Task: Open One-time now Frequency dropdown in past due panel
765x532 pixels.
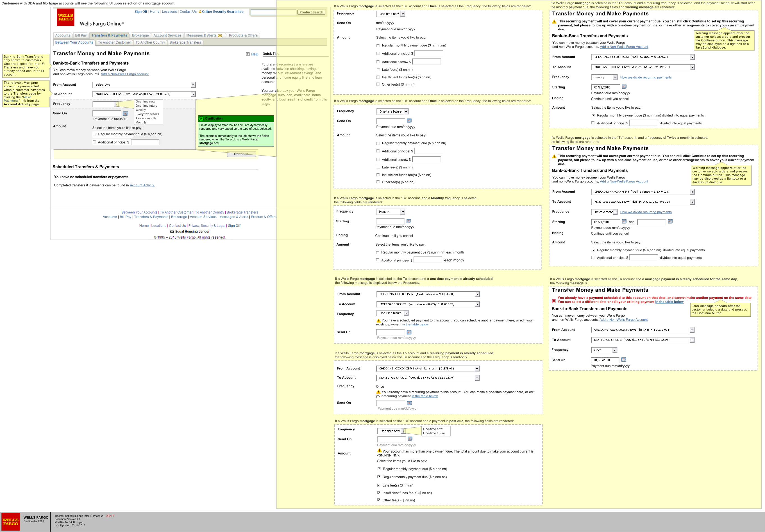Action: click(392, 431)
